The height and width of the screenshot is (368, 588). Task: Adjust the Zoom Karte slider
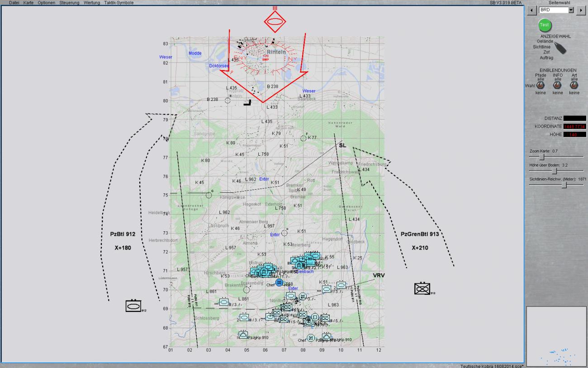coord(543,157)
